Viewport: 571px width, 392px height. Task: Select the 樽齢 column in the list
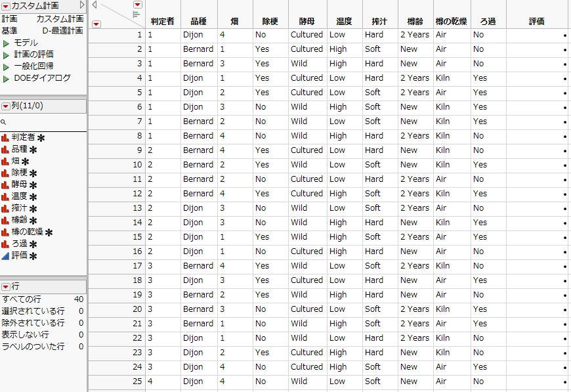pyautogui.click(x=19, y=220)
